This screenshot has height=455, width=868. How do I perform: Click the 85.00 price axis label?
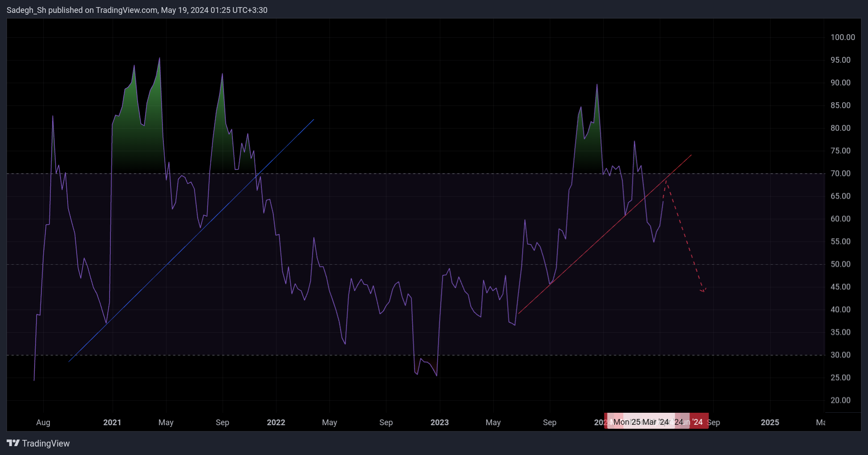[x=840, y=105]
